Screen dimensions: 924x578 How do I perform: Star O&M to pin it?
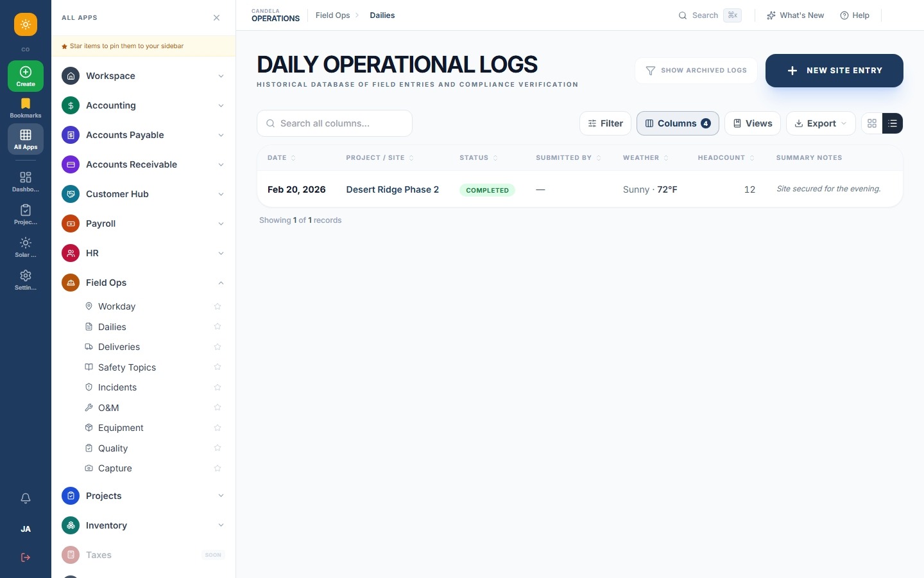click(218, 408)
